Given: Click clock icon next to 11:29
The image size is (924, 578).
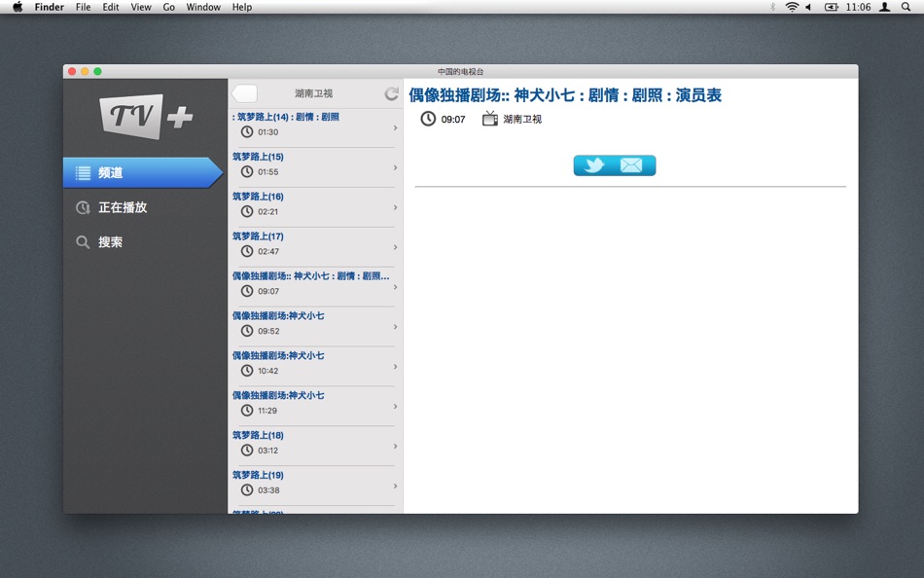Looking at the screenshot, I should click(x=247, y=411).
